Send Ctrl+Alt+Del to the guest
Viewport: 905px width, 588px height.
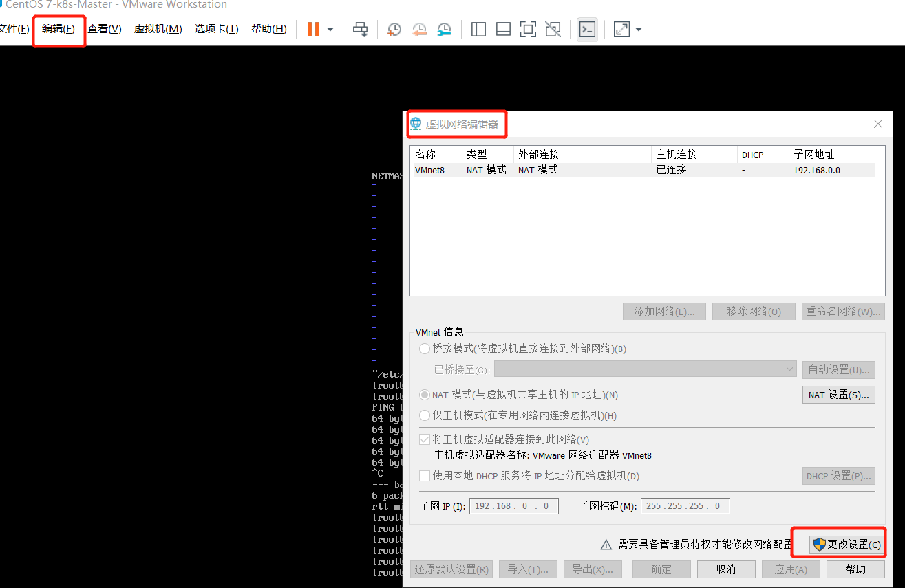(360, 29)
